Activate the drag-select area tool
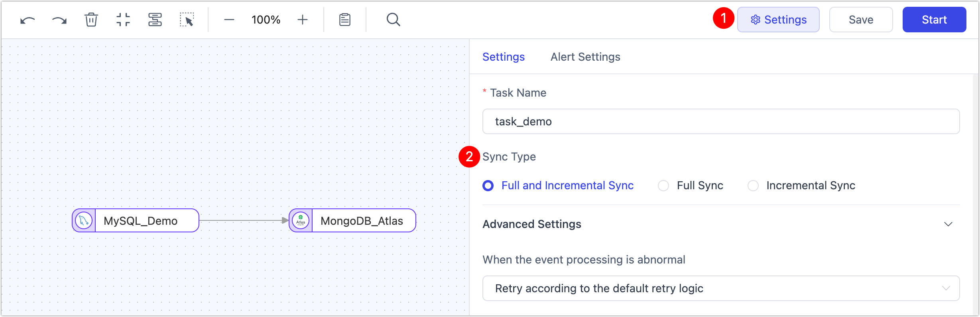This screenshot has height=317, width=980. [x=187, y=20]
